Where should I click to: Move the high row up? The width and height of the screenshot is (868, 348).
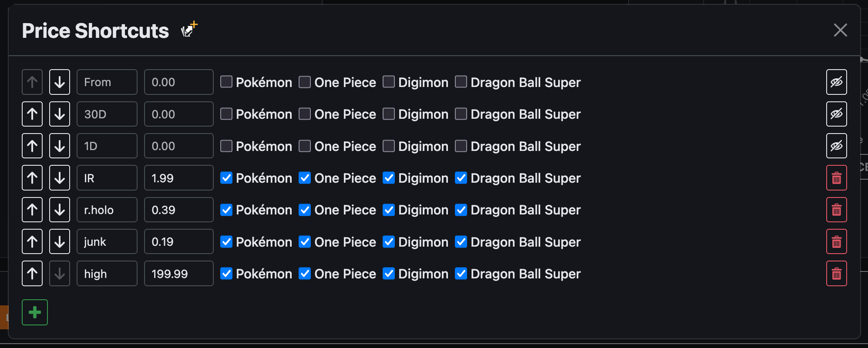[x=32, y=274]
